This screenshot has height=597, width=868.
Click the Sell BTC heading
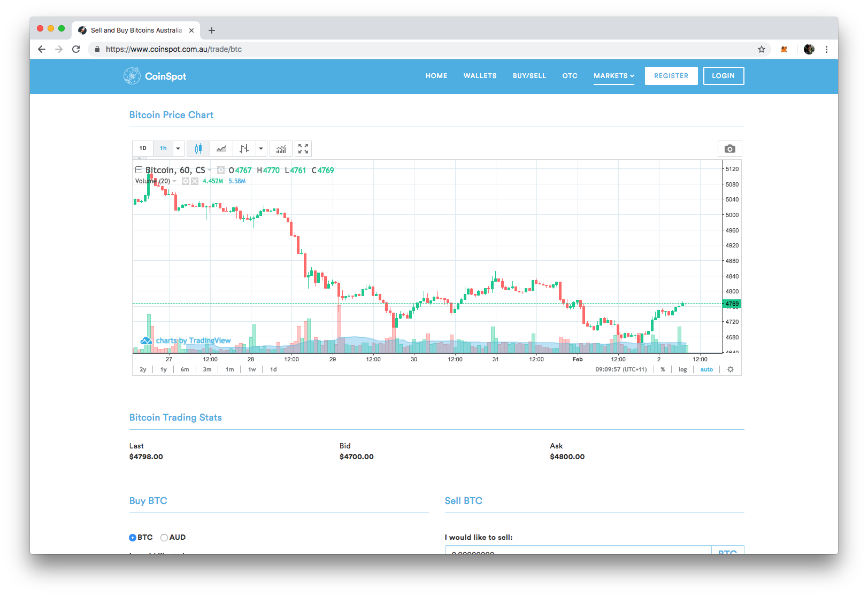(464, 501)
